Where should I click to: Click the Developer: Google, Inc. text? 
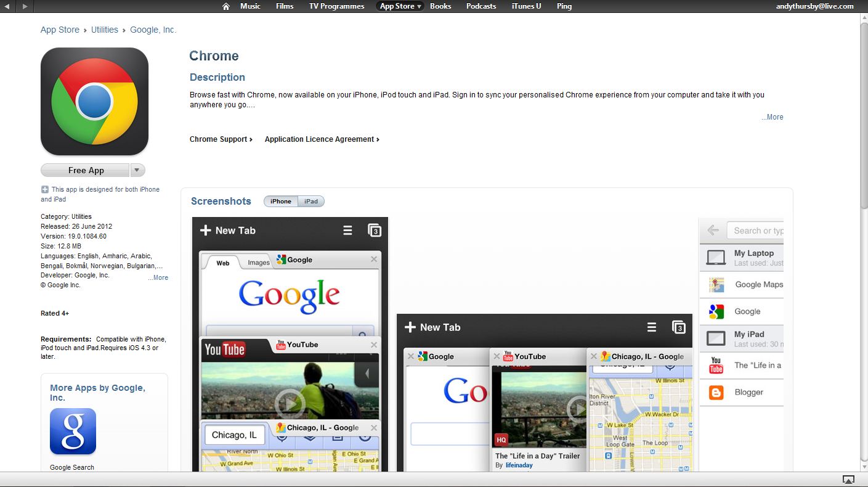75,275
